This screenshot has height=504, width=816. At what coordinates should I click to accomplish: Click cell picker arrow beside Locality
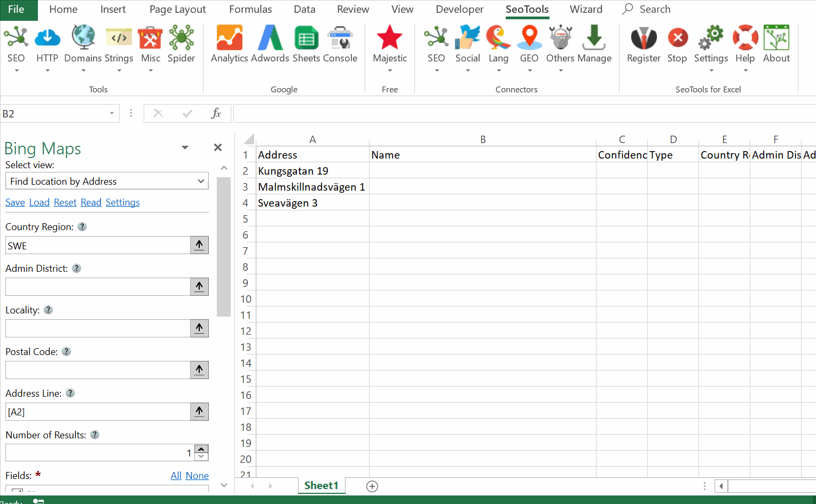pyautogui.click(x=199, y=328)
